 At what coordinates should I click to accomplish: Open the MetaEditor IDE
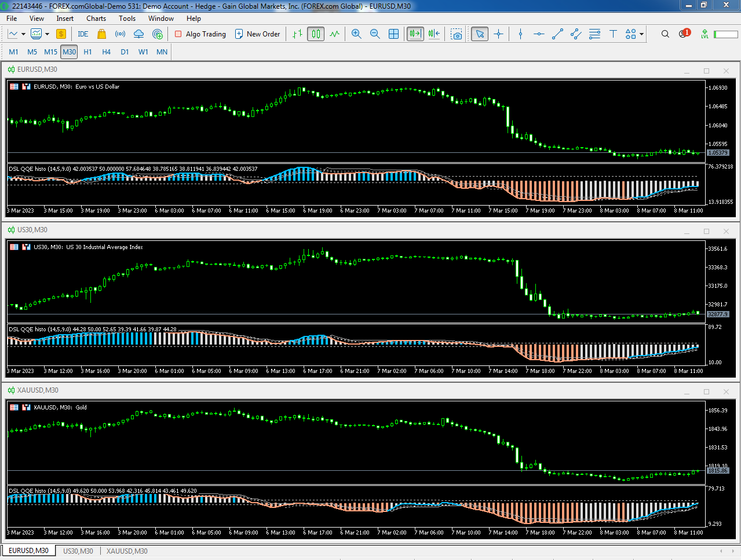point(83,34)
